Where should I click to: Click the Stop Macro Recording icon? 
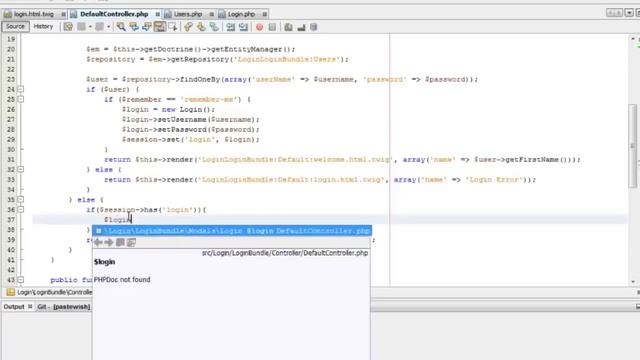[x=272, y=27]
